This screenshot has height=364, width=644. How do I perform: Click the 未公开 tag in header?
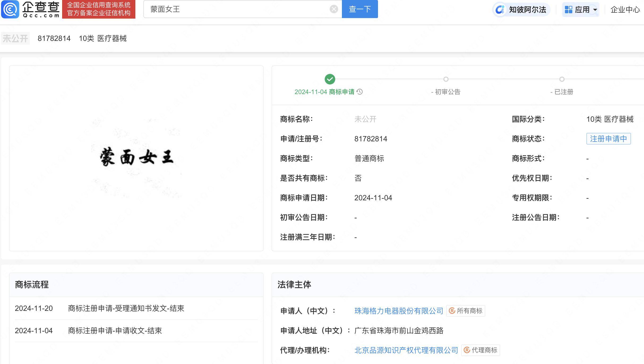tap(15, 39)
